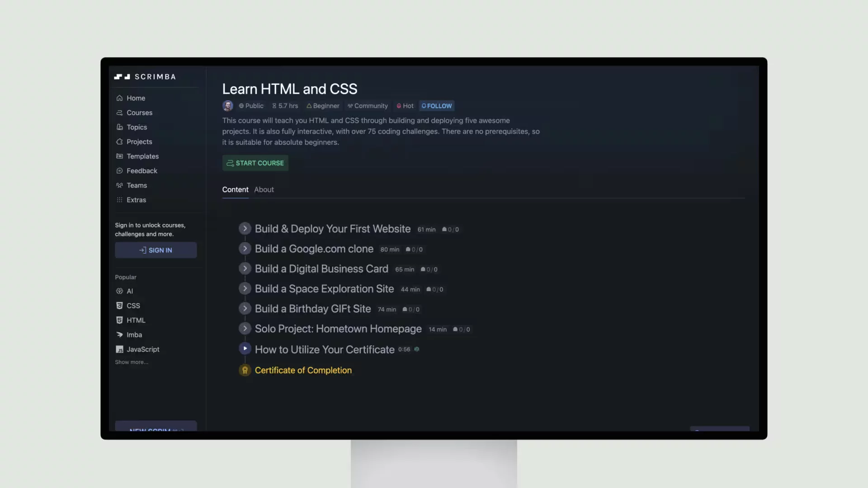This screenshot has height=488, width=868.
Task: Expand the Build a Digital Business Card section
Action: 245,268
